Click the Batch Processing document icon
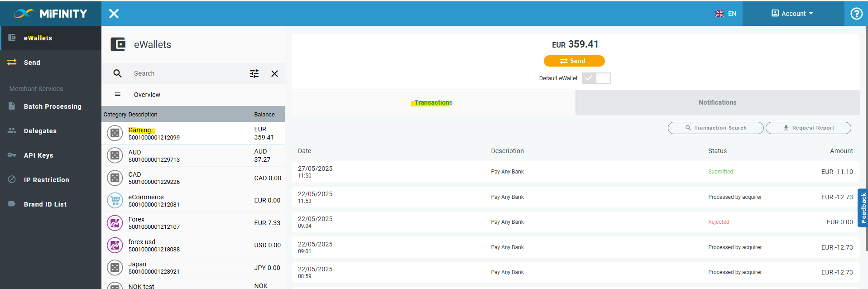Image resolution: width=868 pixels, height=289 pixels. pos(12,106)
